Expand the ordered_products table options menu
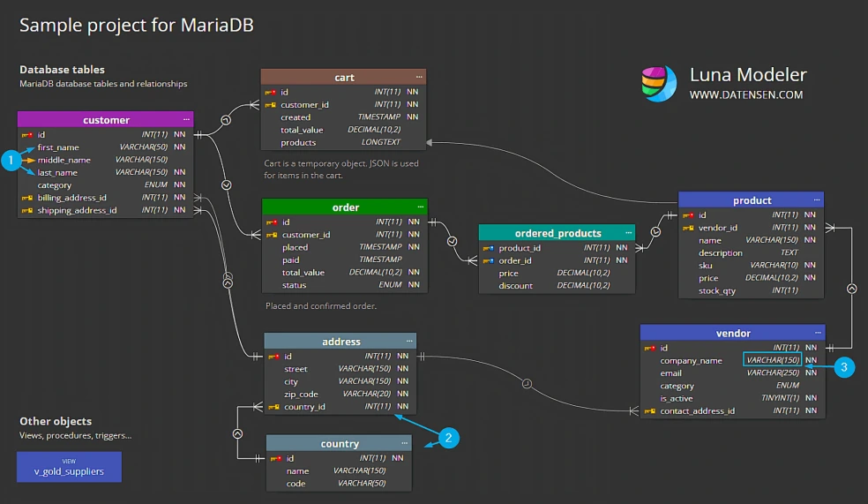Image resolution: width=868 pixels, height=504 pixels. click(x=626, y=234)
